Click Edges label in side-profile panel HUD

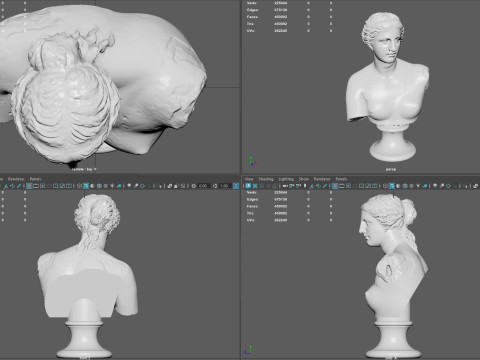click(x=253, y=199)
